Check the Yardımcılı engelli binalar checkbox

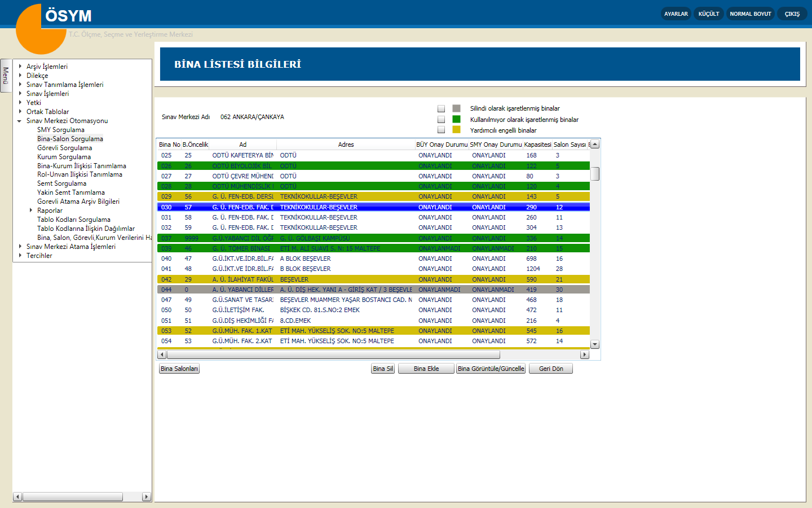tap(441, 130)
